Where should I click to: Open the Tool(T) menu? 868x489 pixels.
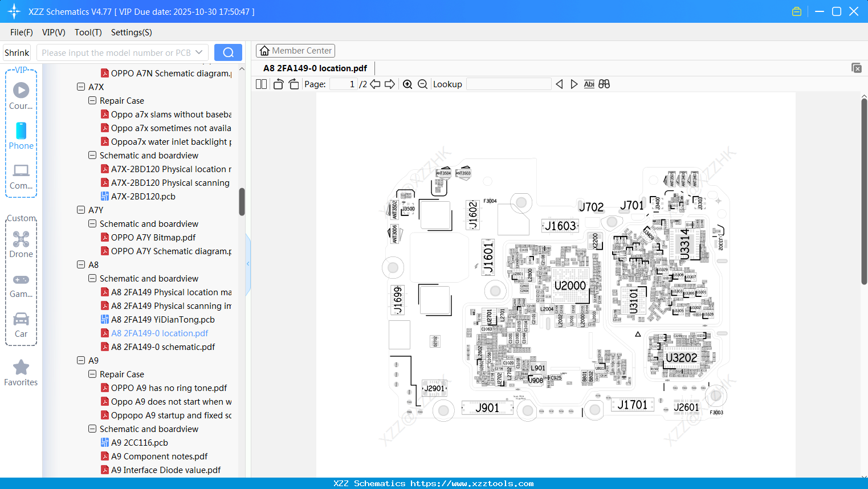click(88, 32)
